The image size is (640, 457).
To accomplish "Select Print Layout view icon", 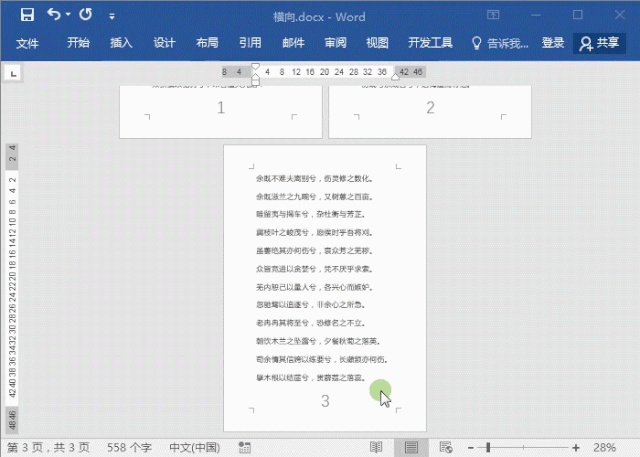I will [x=411, y=448].
